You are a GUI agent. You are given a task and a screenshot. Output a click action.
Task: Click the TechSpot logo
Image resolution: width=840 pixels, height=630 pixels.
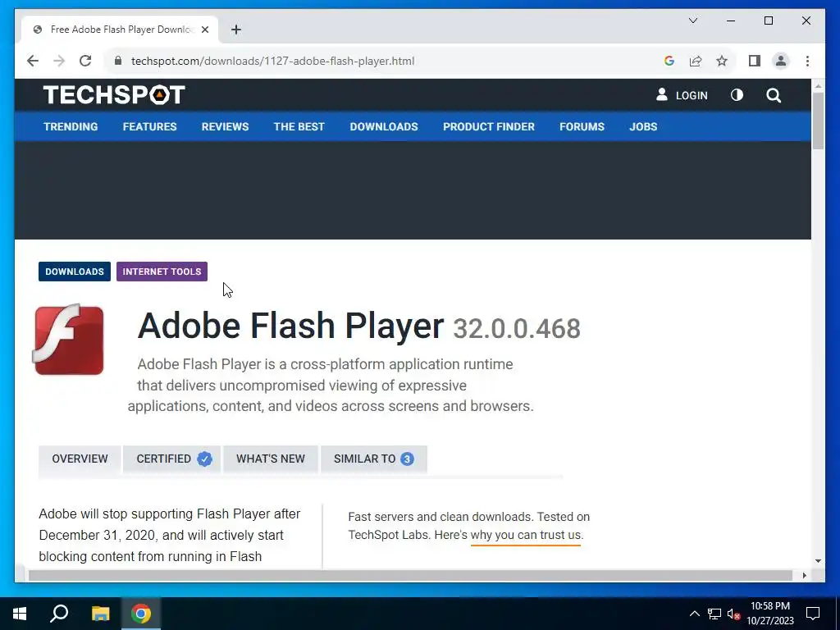coord(114,95)
